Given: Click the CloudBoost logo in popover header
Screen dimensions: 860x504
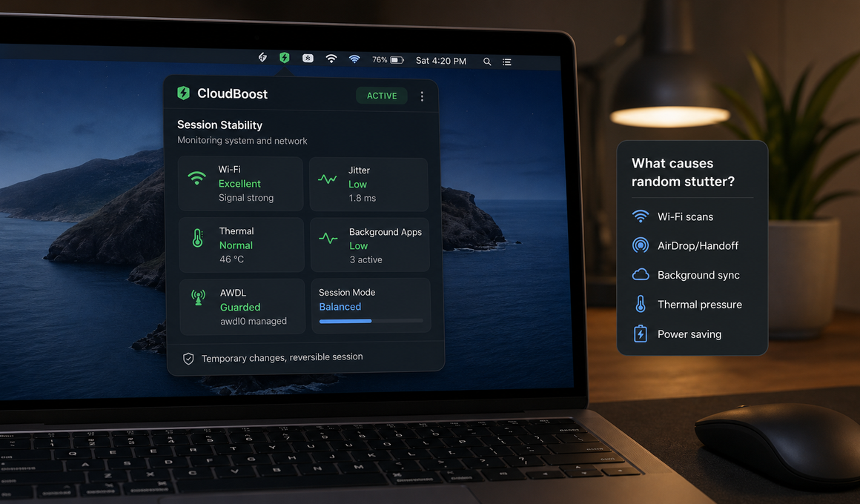Looking at the screenshot, I should (183, 93).
